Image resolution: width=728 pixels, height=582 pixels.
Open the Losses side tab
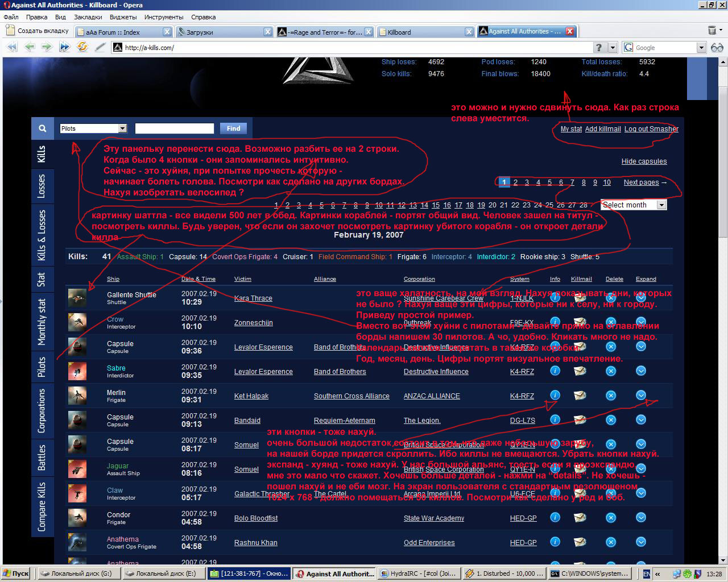click(42, 186)
